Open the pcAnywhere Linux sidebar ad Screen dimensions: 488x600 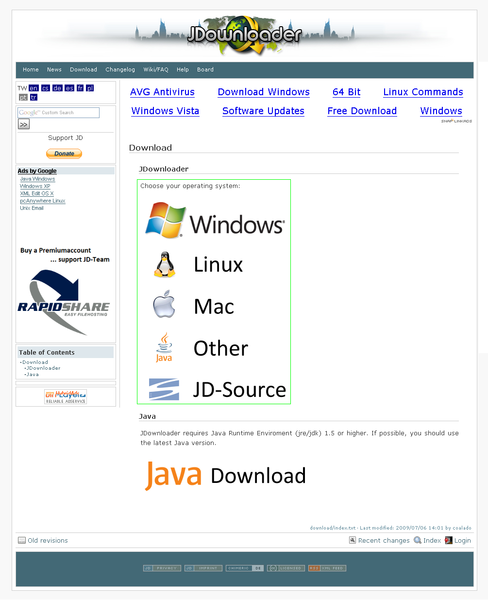tap(42, 201)
